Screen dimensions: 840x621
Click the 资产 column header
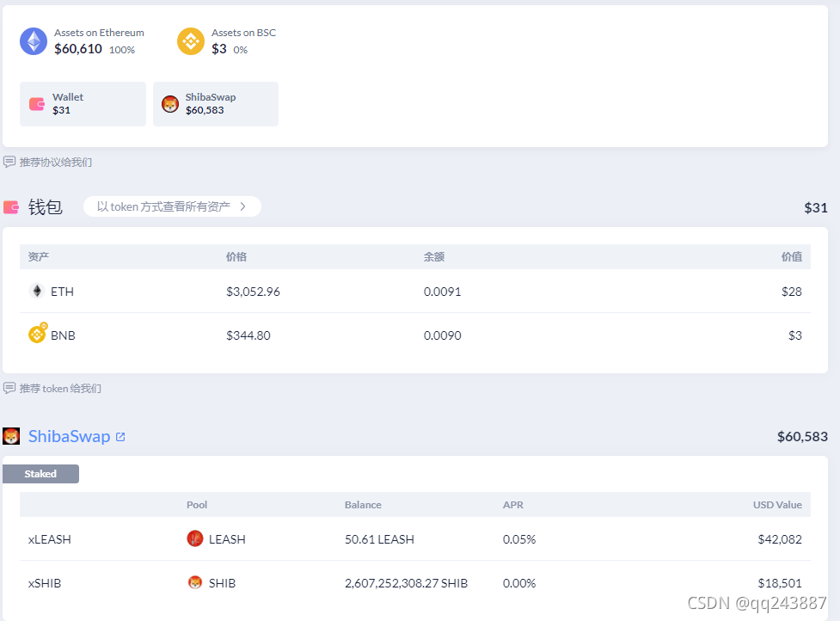click(x=39, y=256)
